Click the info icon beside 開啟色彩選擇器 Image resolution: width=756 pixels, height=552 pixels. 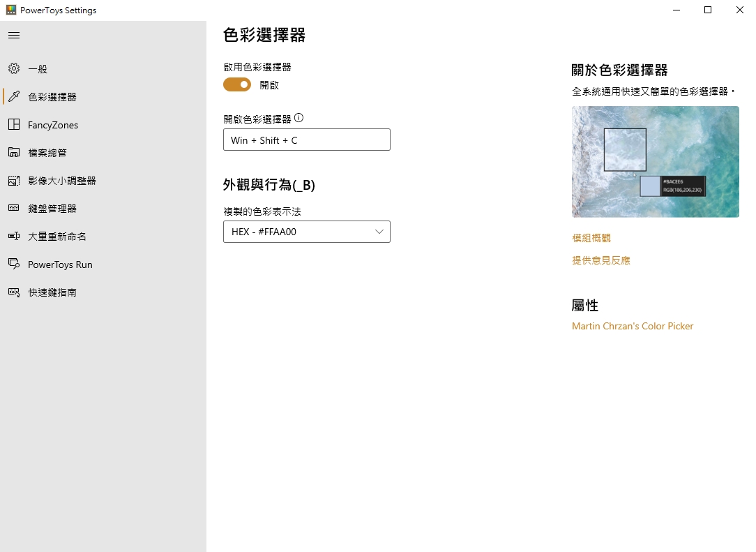coord(299,118)
